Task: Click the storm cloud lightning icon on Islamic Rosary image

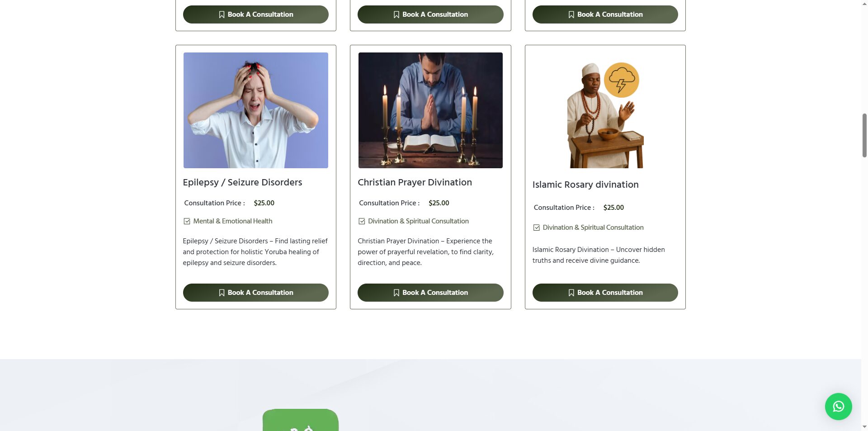Action: 621,80
